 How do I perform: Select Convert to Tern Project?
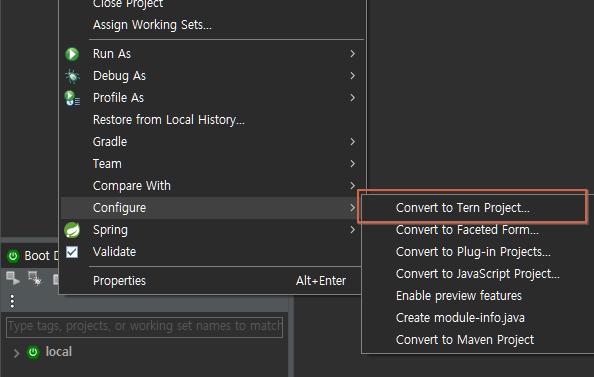coord(463,208)
